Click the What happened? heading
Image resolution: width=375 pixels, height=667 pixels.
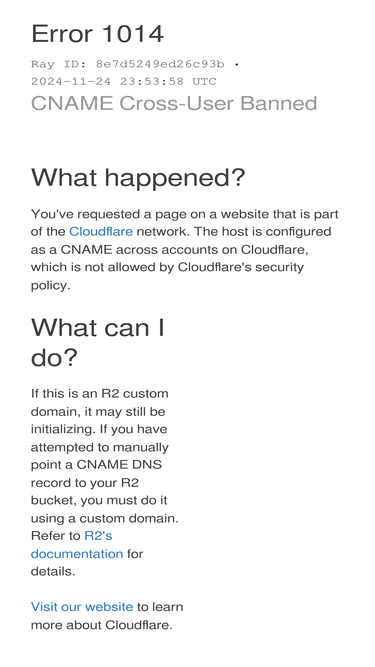pos(138,177)
